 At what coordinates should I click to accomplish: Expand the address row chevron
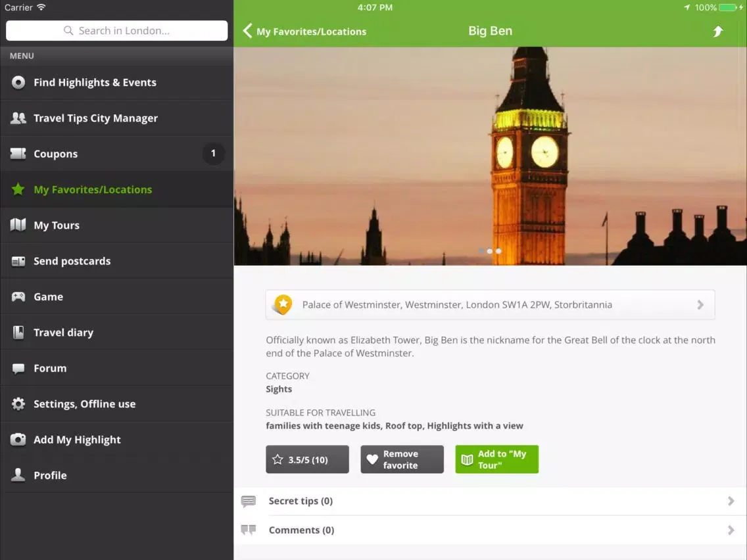(700, 305)
